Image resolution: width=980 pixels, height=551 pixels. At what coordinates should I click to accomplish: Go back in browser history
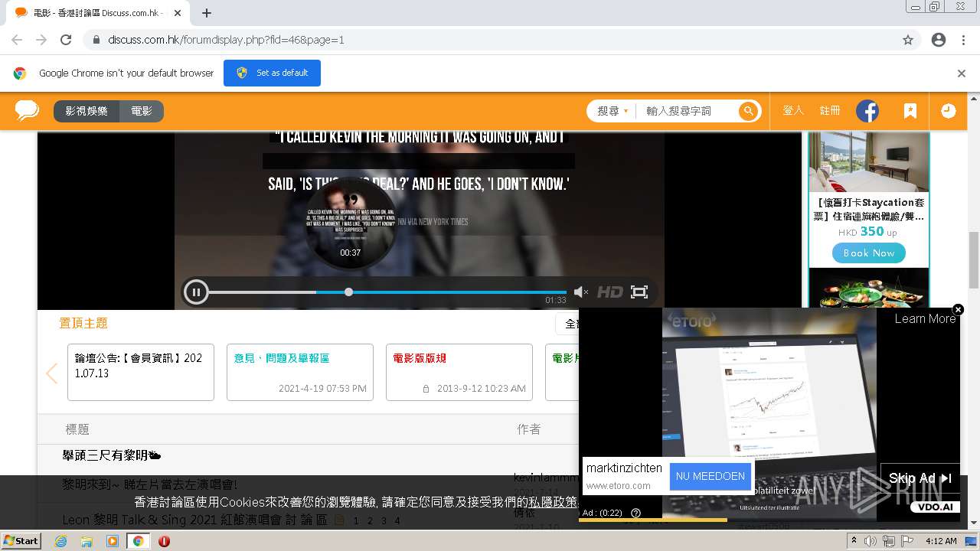click(17, 40)
